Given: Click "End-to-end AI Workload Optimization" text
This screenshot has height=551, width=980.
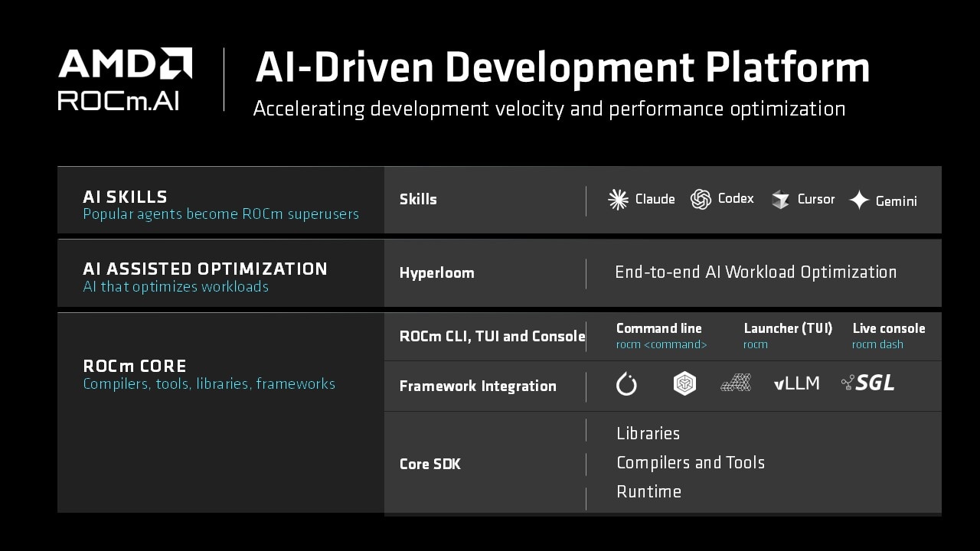Looking at the screenshot, I should coord(756,272).
